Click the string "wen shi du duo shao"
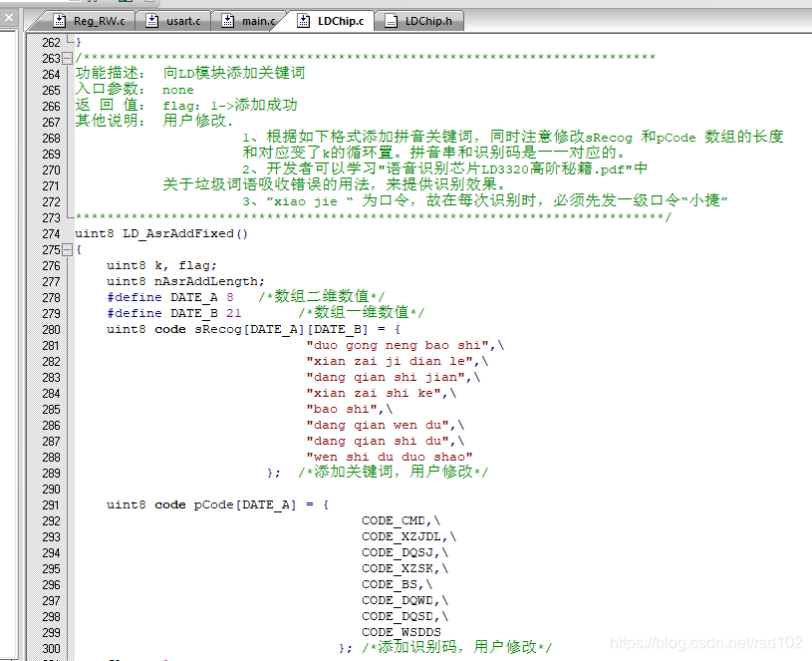This screenshot has height=661, width=812. tap(390, 457)
